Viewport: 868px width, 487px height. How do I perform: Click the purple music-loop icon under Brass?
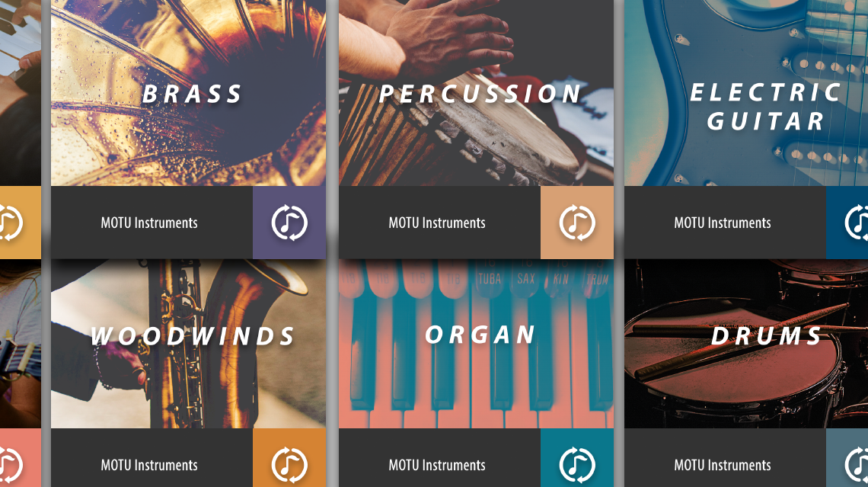(x=289, y=223)
